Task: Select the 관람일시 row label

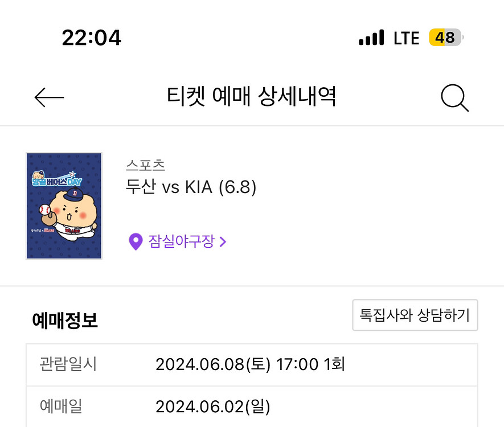Action: tap(68, 364)
